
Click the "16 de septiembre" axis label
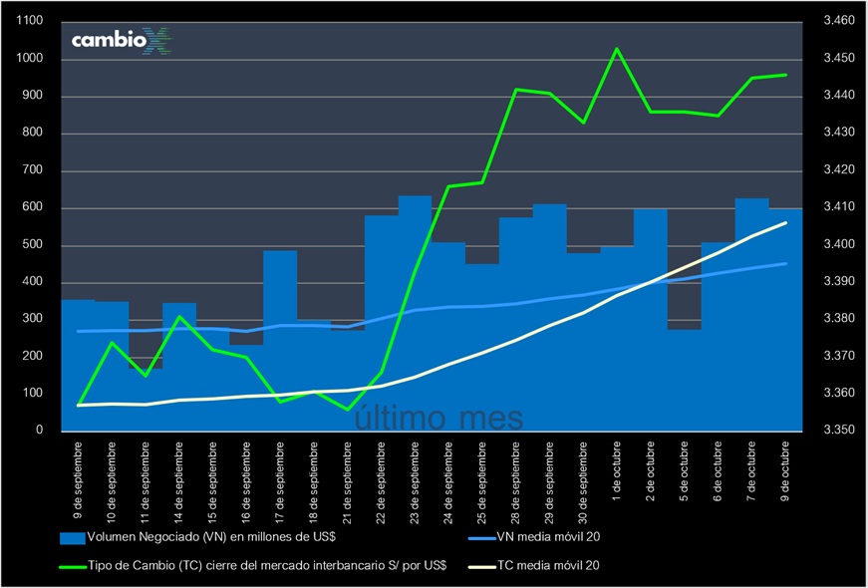(x=246, y=482)
